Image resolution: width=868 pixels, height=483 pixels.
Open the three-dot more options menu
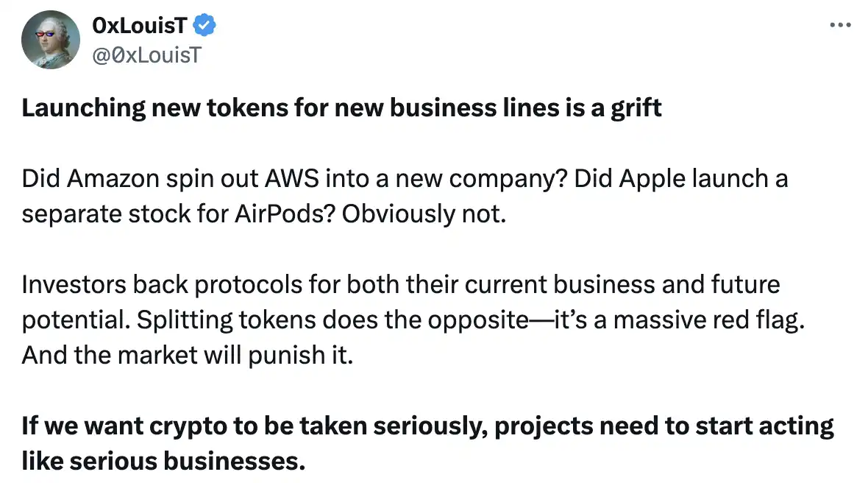(839, 24)
